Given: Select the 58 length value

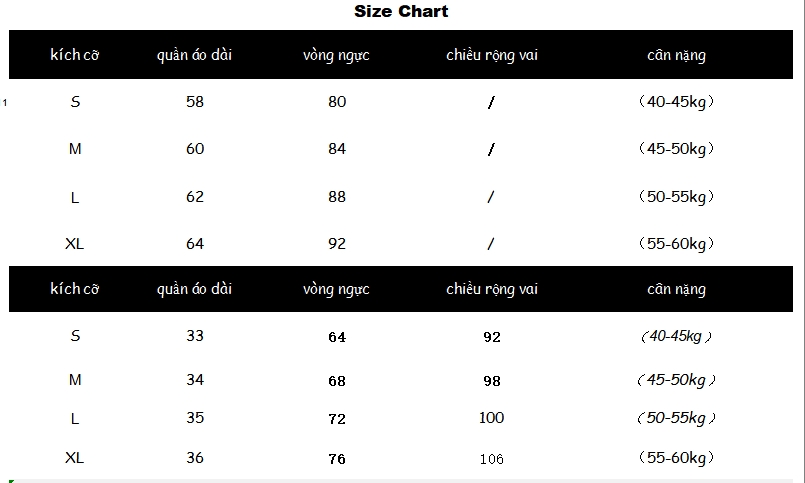Looking at the screenshot, I should [x=195, y=102].
